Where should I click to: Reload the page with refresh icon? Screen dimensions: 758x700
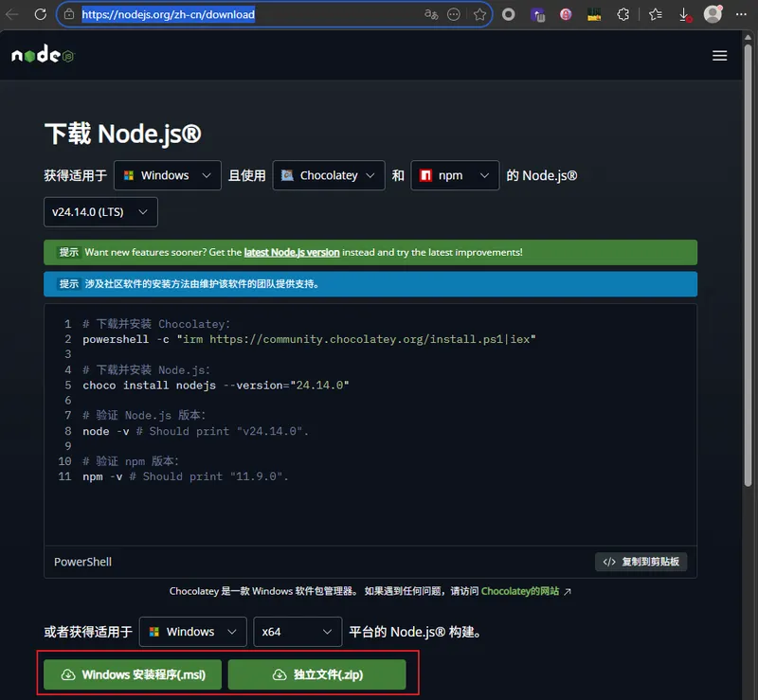[x=41, y=14]
